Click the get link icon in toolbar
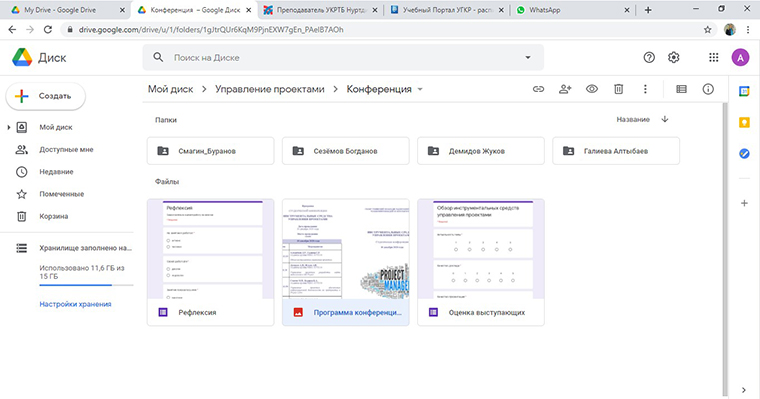This screenshot has width=760, height=399. click(538, 89)
